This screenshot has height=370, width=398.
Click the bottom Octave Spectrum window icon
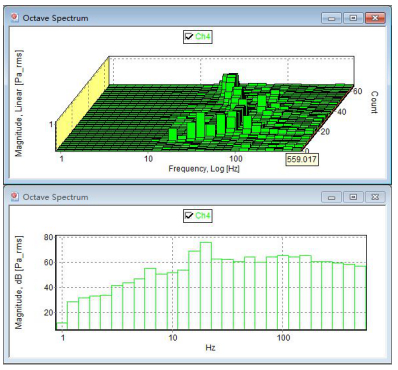(x=15, y=197)
